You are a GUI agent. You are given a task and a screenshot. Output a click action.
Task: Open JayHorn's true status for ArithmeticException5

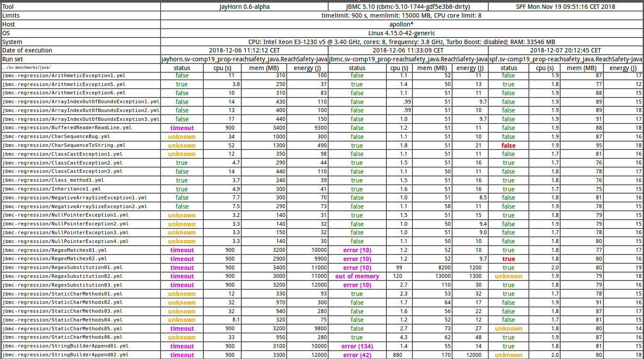click(x=182, y=84)
